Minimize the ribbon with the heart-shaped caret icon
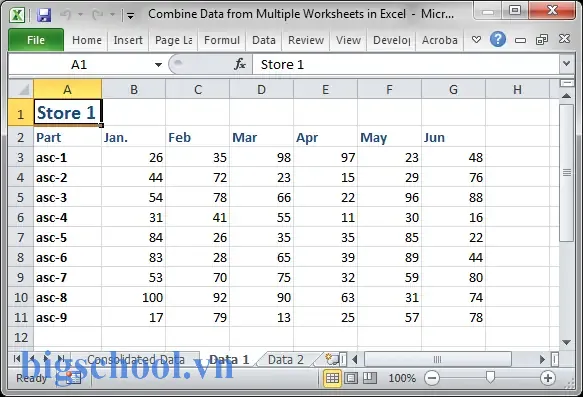Viewport: 583px width, 397px height. 476,39
